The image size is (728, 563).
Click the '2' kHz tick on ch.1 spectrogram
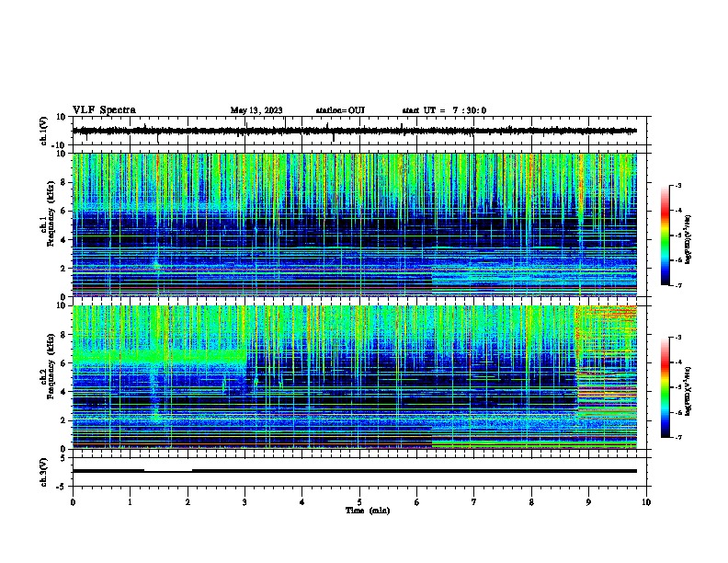tap(63, 269)
